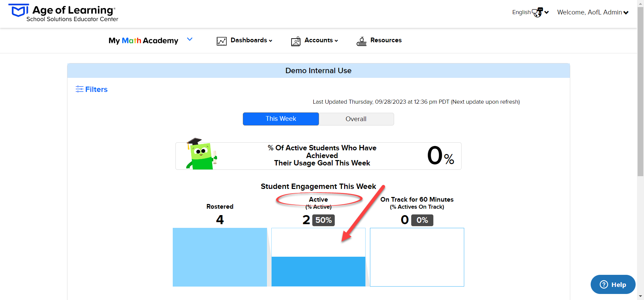
Task: Open the Welcome, AofL Admin user menu
Action: [593, 12]
